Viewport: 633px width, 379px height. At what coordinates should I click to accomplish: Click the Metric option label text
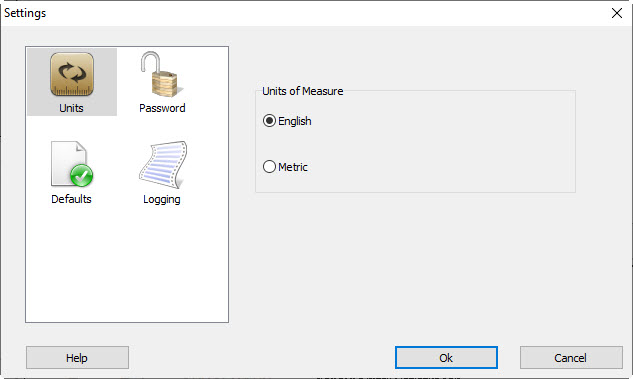coord(293,167)
